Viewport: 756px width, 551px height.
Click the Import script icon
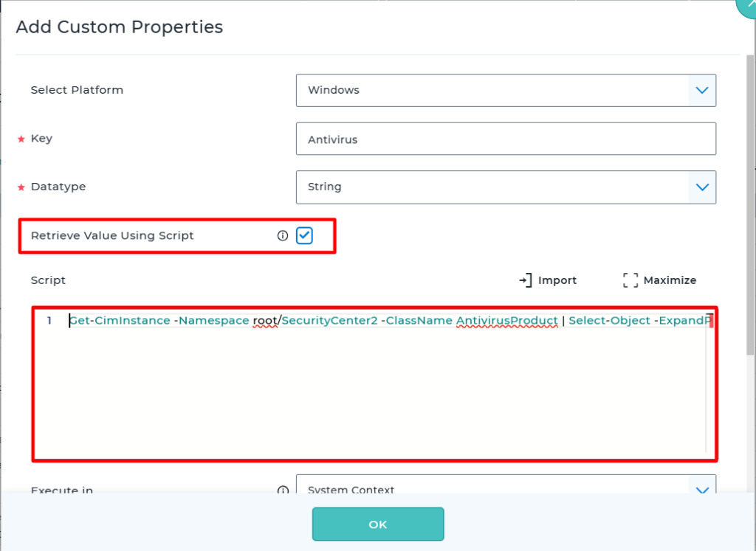pyautogui.click(x=526, y=280)
